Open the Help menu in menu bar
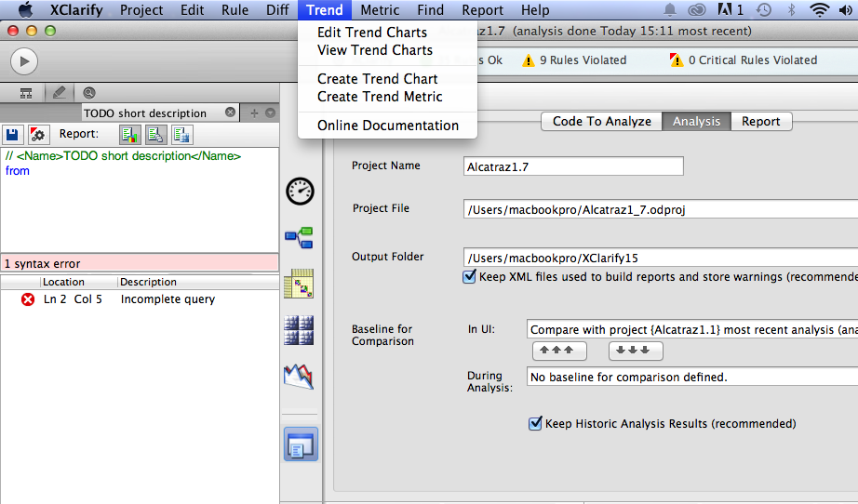This screenshot has height=504, width=858. coord(535,10)
